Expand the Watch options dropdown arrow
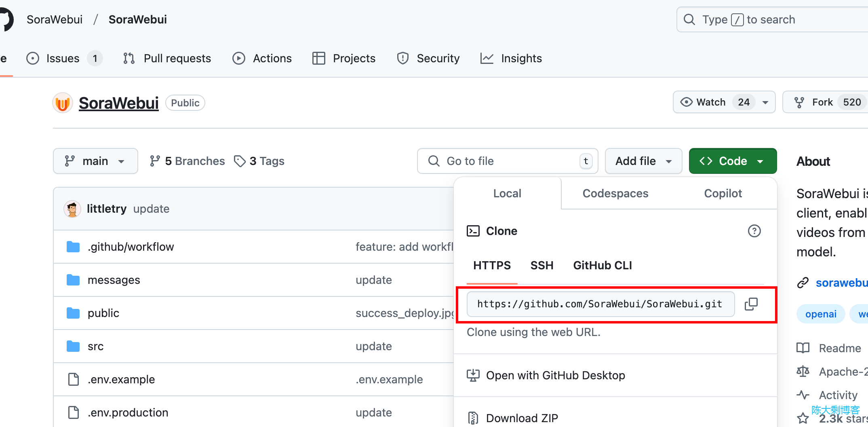The width and height of the screenshot is (868, 427). (x=765, y=102)
